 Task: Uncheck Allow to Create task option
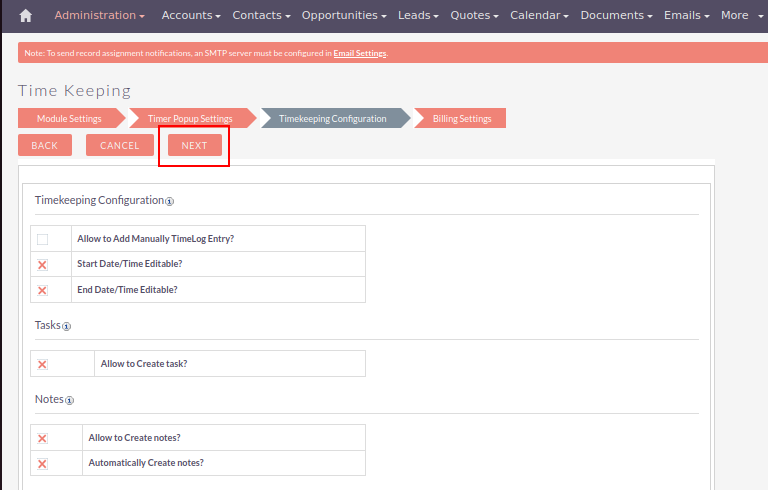coord(42,364)
